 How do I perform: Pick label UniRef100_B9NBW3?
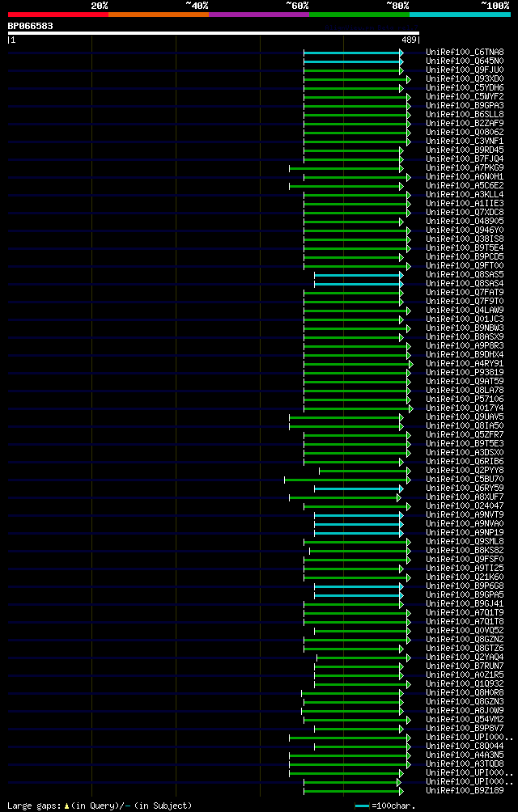[464, 328]
